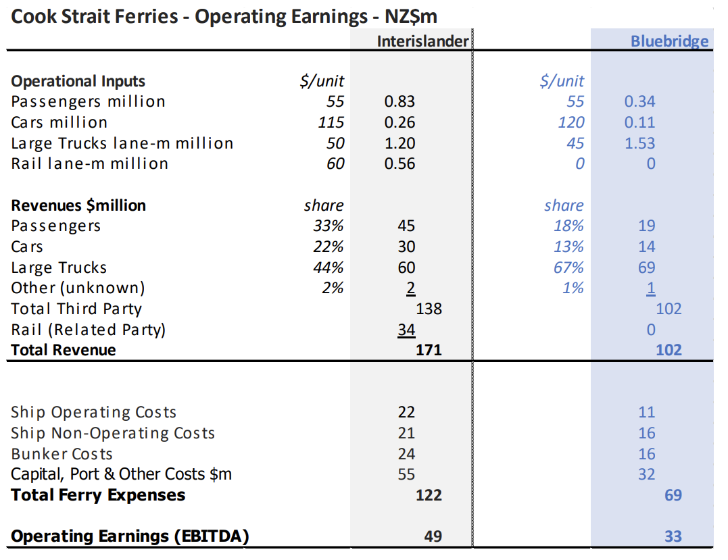The image size is (728, 560).
Task: Click the 'Total Revenue' row label
Action: point(64,351)
